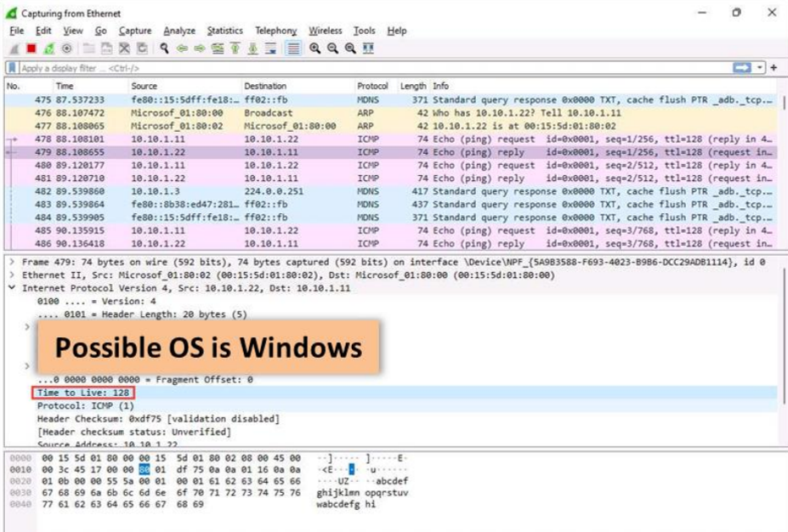The height and width of the screenshot is (532, 788).
Task: Click into the display filter field
Action: click(x=374, y=68)
